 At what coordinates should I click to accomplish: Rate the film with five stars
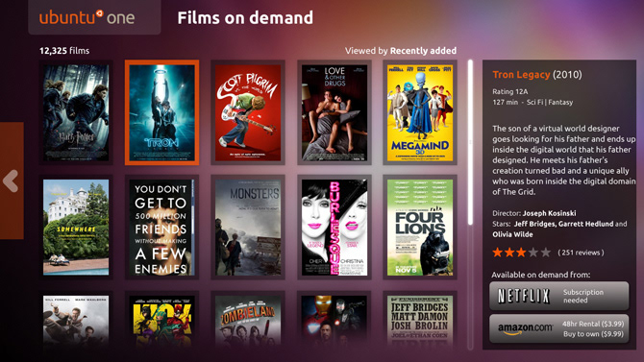[545, 253]
